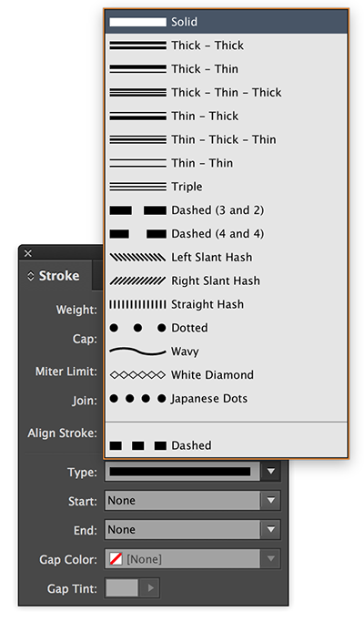This screenshot has height=622, width=364.
Task: Choose the Thick - Thick stroke style
Action: [227, 46]
